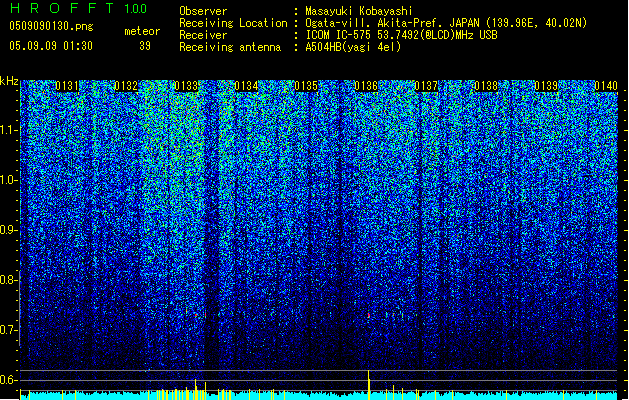
Task: Click the Receiver label
Action: pos(203,35)
